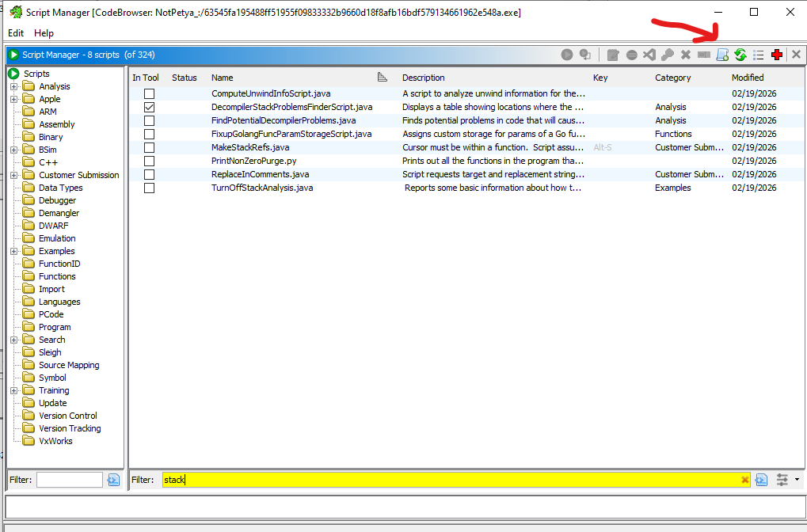807x532 pixels.
Task: Click the category tree Filter text field
Action: click(69, 480)
